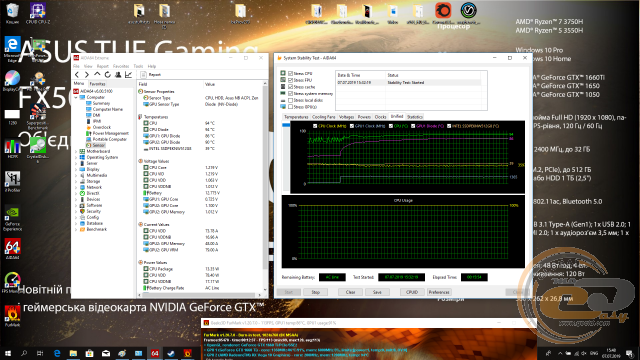Save the stability test results
640x360 pixels.
click(377, 292)
